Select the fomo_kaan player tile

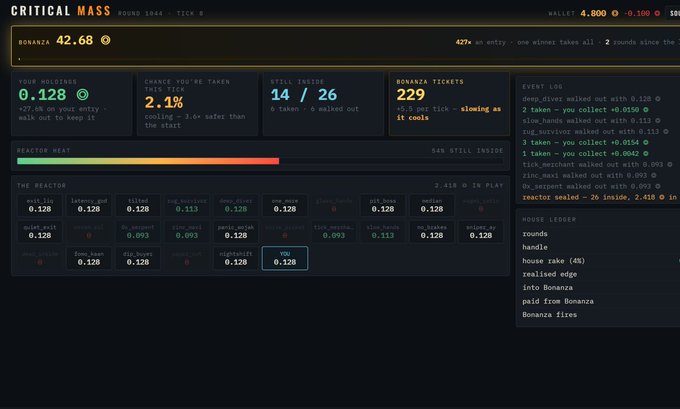tap(89, 258)
